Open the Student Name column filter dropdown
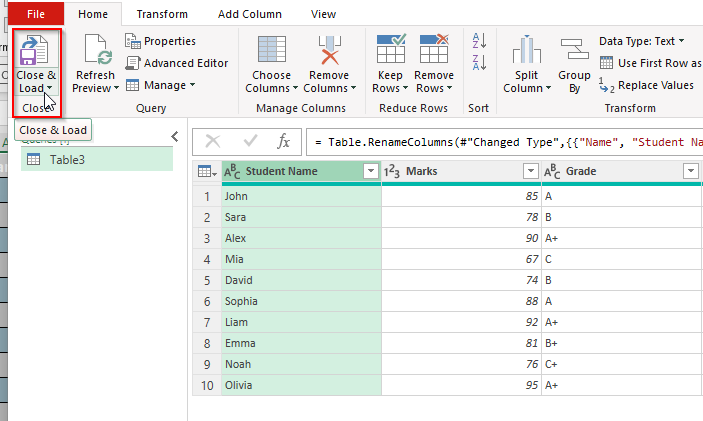 point(371,172)
